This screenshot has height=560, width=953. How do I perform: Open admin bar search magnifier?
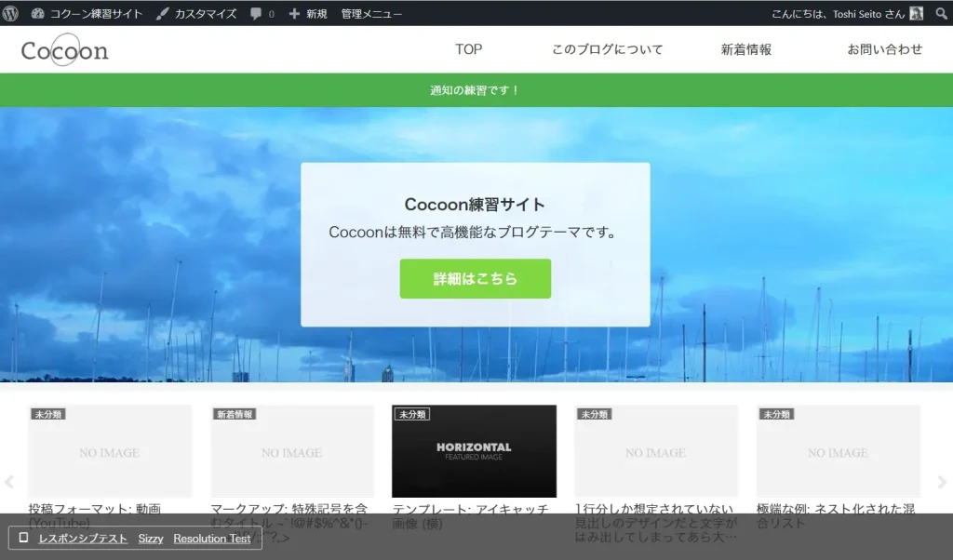[942, 13]
